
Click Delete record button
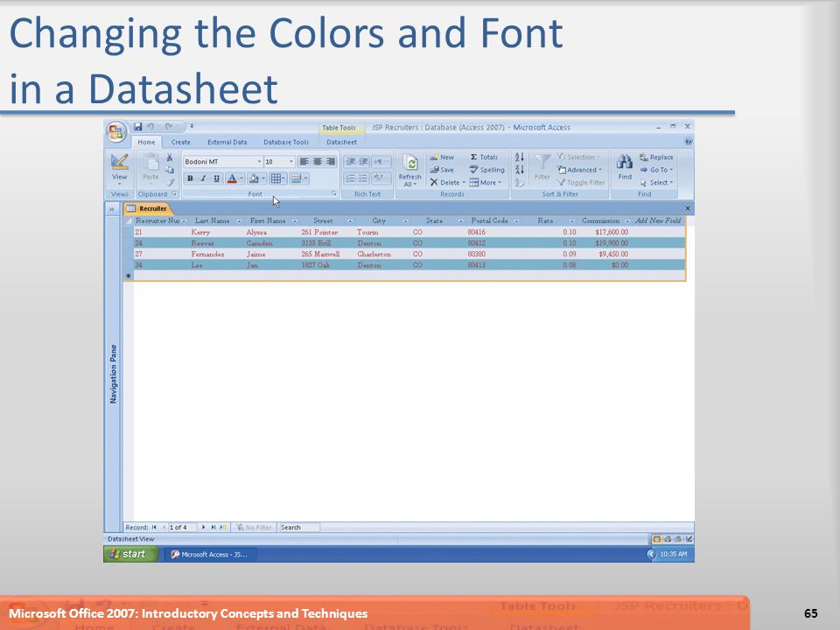447,183
